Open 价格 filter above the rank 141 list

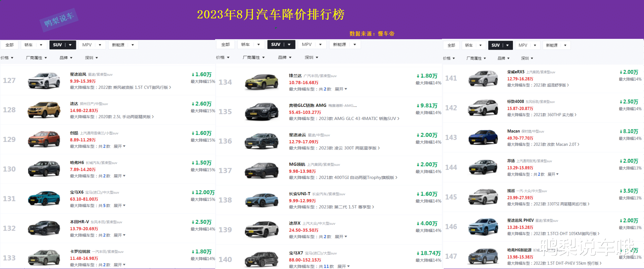(449, 58)
